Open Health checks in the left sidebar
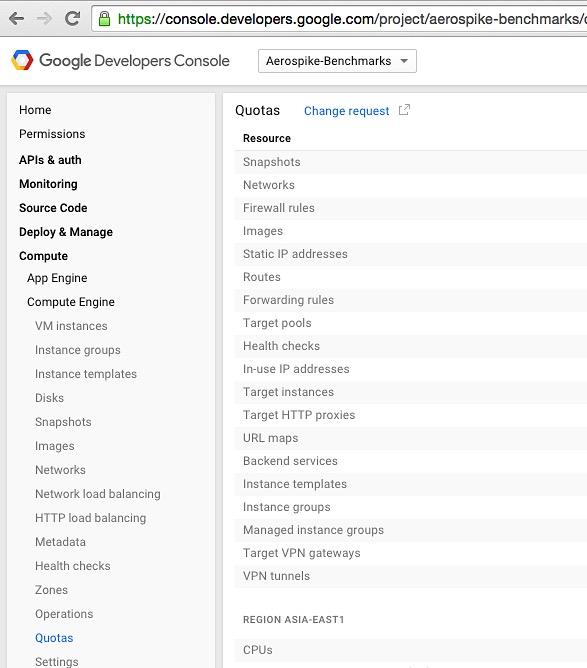The height and width of the screenshot is (668, 587). (x=73, y=566)
